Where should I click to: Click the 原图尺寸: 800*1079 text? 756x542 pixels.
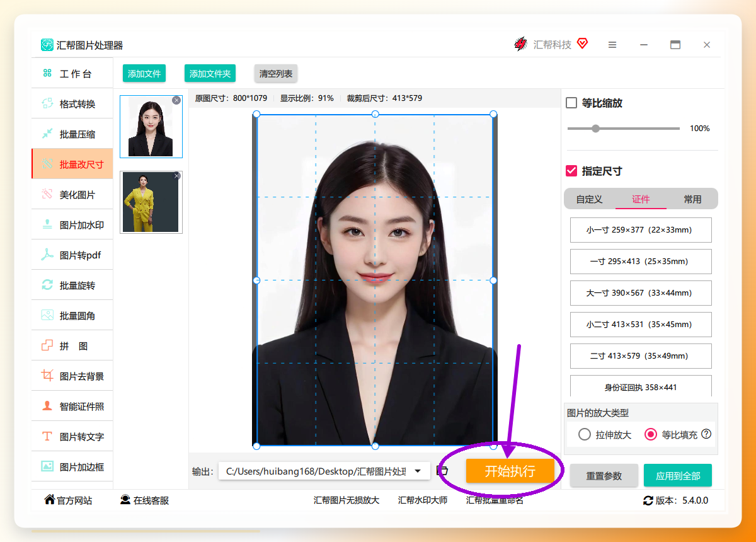point(231,98)
